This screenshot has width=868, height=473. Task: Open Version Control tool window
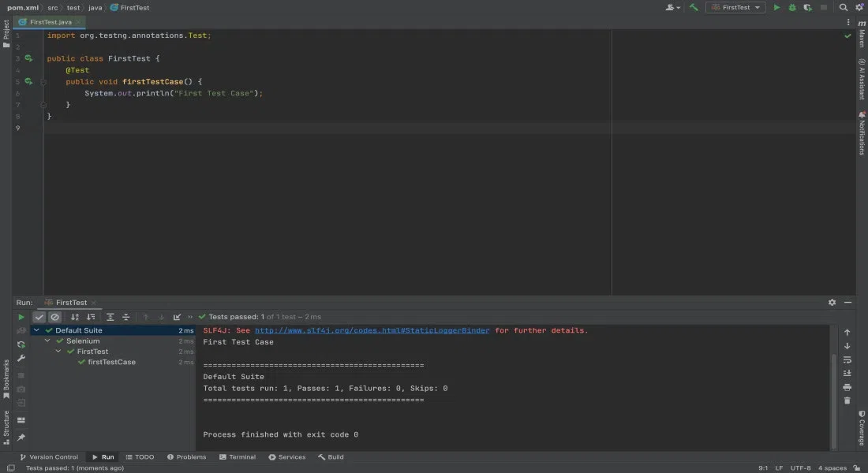pyautogui.click(x=49, y=457)
